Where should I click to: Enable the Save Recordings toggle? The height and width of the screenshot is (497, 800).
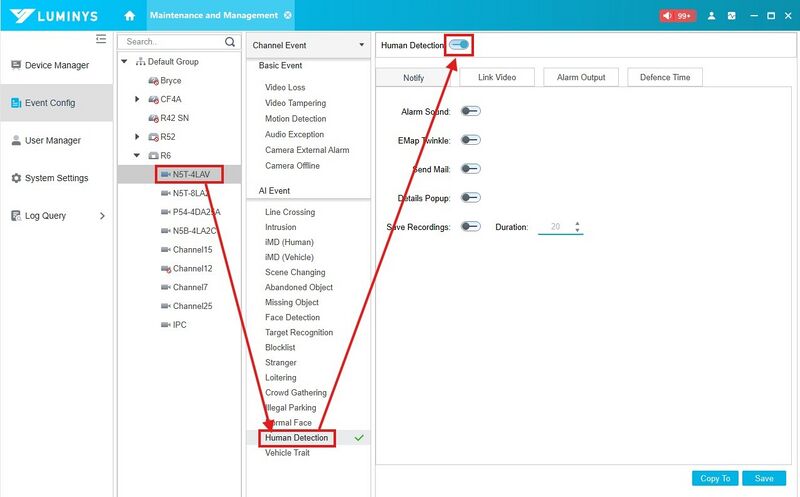pyautogui.click(x=470, y=227)
